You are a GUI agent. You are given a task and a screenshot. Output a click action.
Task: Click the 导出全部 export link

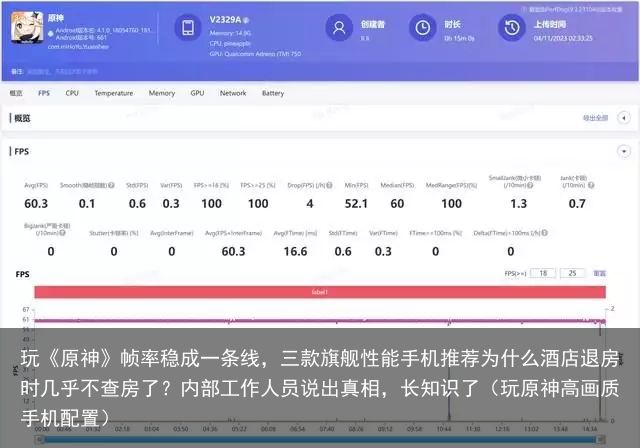click(x=595, y=118)
